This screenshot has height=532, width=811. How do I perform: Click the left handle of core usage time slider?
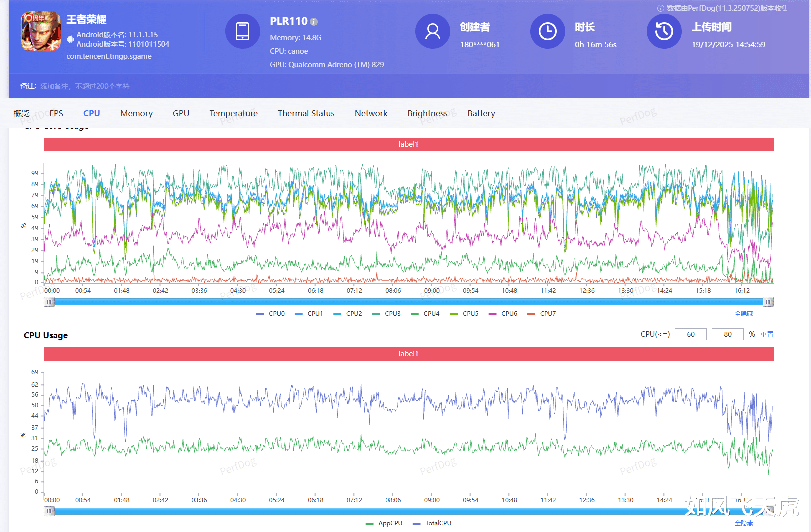[49, 302]
